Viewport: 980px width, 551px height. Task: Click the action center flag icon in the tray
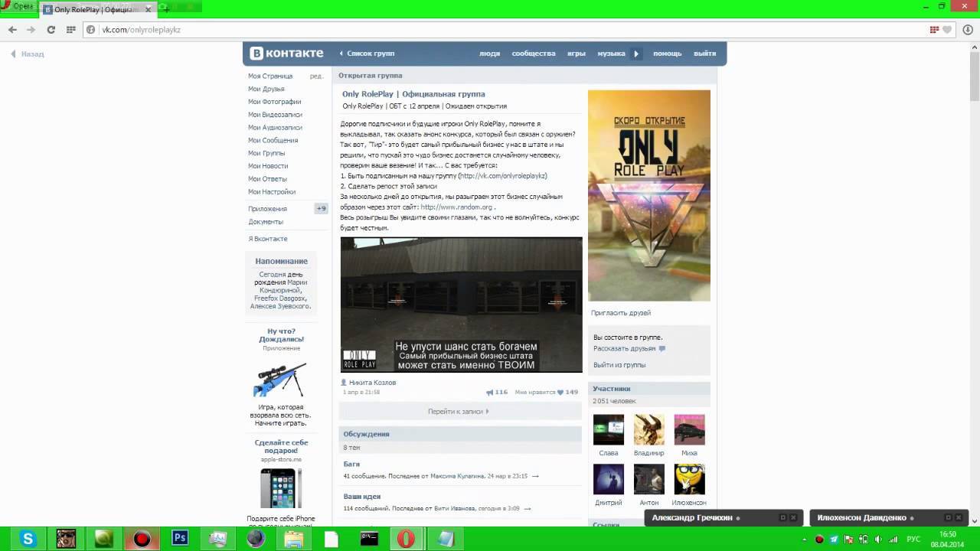848,539
